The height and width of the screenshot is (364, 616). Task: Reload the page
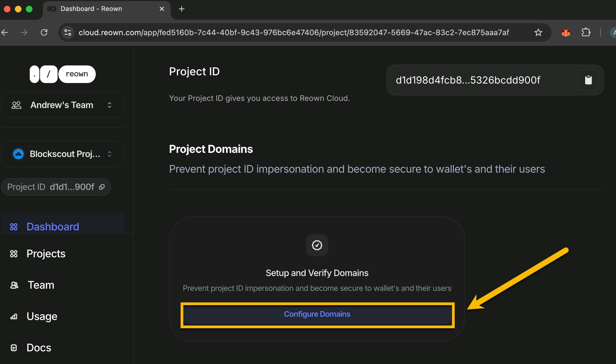point(44,32)
